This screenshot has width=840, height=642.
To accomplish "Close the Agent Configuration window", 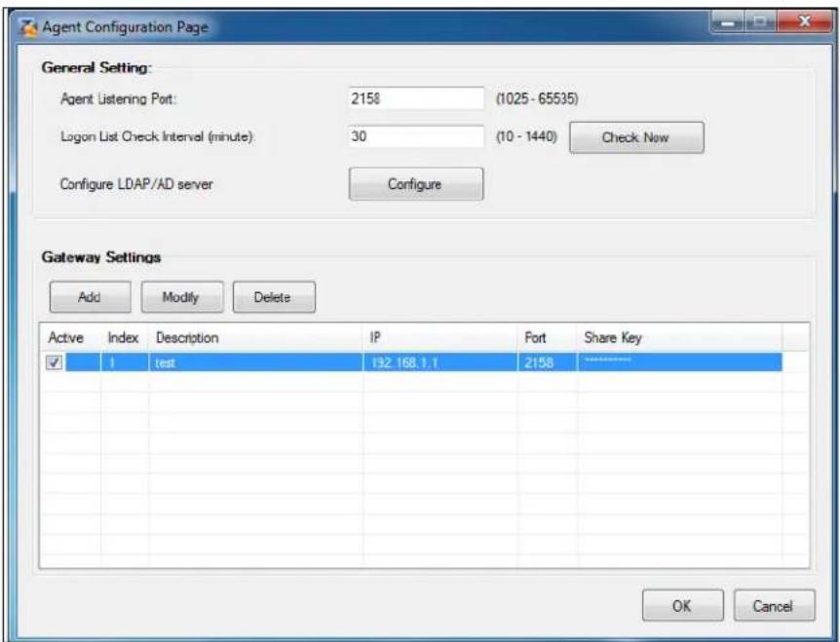I will [x=804, y=21].
